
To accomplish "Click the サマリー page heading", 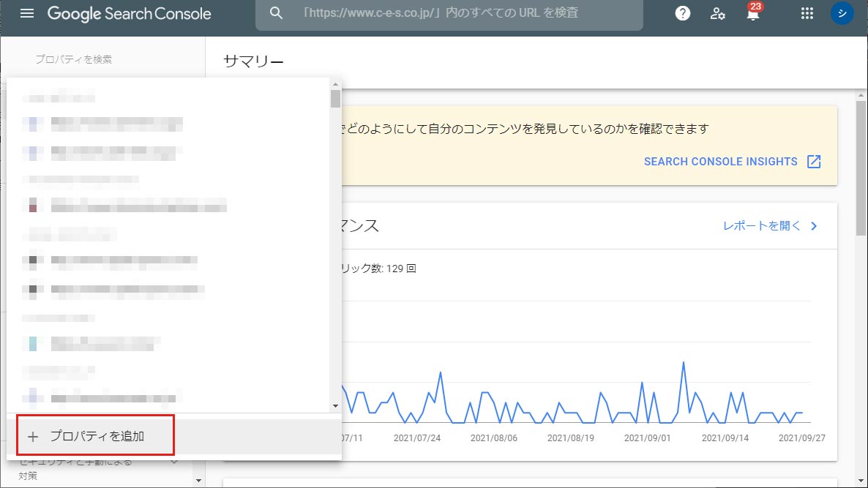I will pos(253,61).
